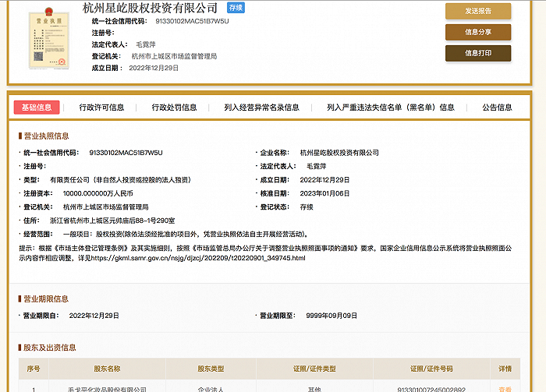Image resolution: width=546 pixels, height=392 pixels.
Task: Click registered capital value 10000.000000万人民币
Action: (97, 193)
